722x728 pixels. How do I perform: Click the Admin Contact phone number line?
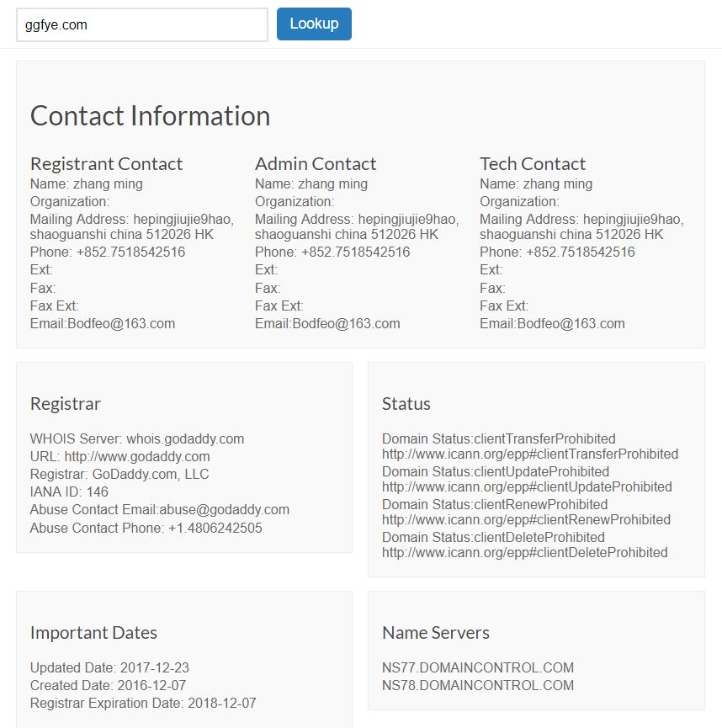click(332, 252)
